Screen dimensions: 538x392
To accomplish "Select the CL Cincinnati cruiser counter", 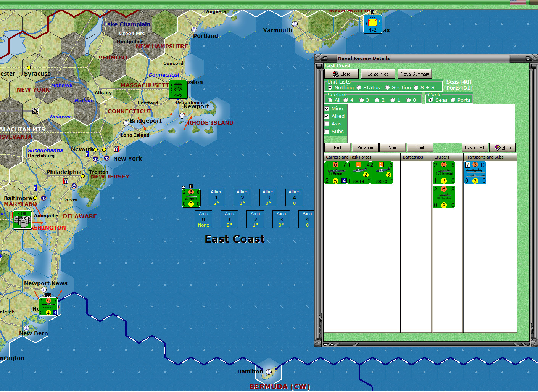I will (444, 172).
